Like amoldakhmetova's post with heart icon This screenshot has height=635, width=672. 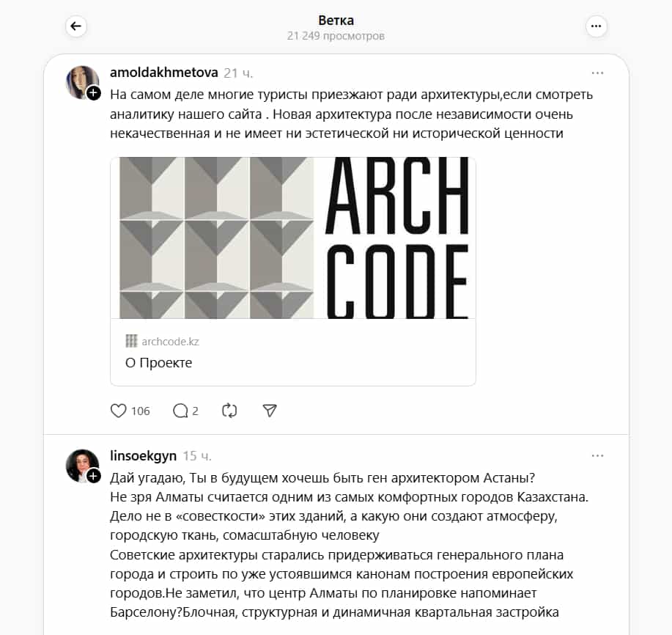click(x=118, y=411)
